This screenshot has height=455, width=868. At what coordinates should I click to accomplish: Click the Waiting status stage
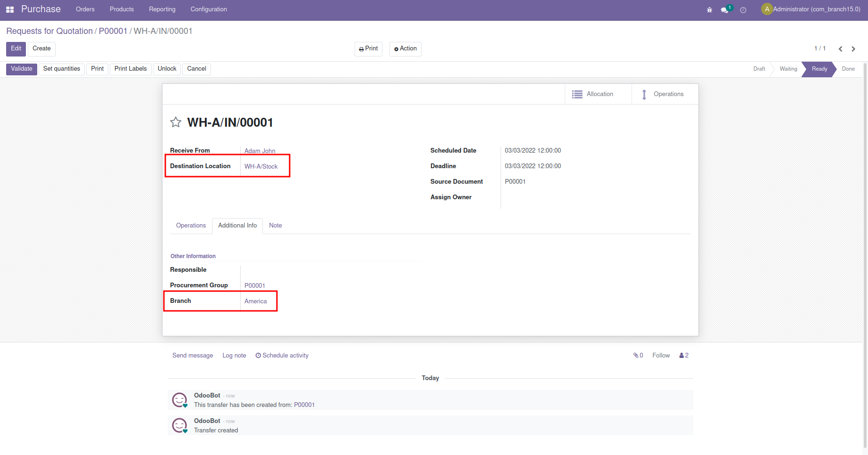[x=788, y=69]
